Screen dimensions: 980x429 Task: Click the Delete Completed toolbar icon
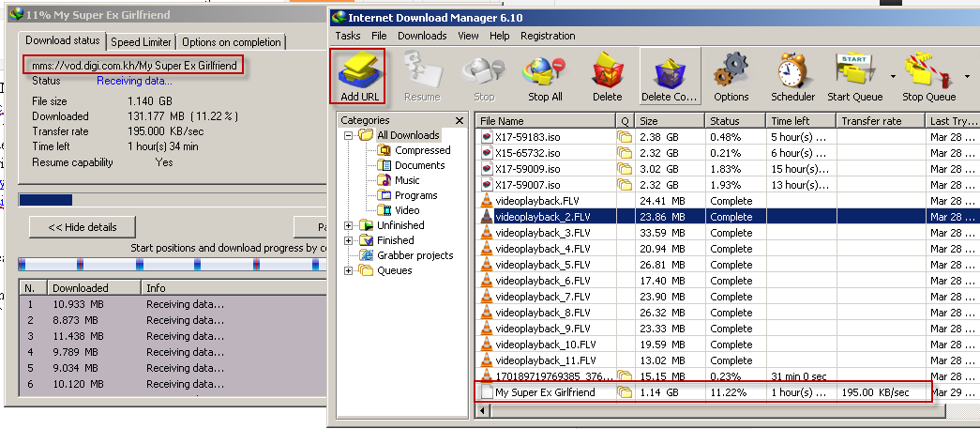[670, 76]
